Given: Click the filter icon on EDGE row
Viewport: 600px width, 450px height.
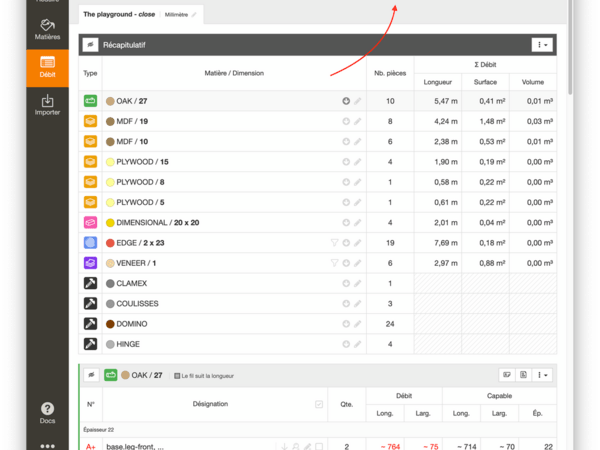Looking at the screenshot, I should tap(335, 242).
